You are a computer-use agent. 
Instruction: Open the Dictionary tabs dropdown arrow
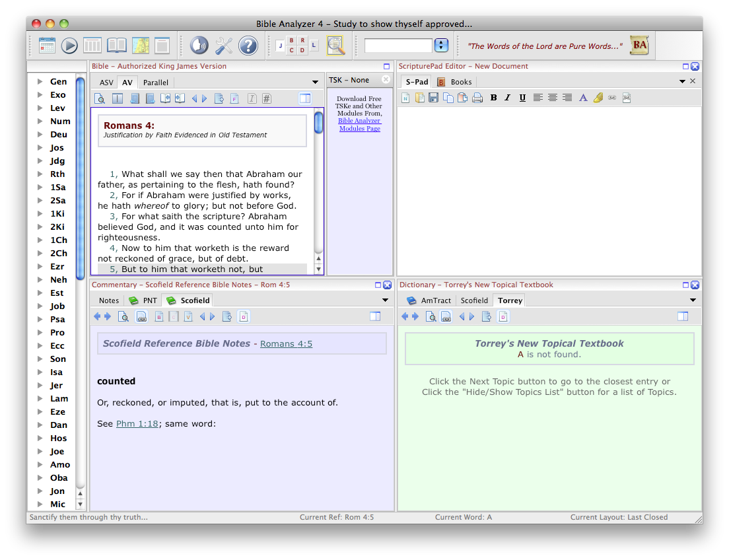tap(693, 300)
